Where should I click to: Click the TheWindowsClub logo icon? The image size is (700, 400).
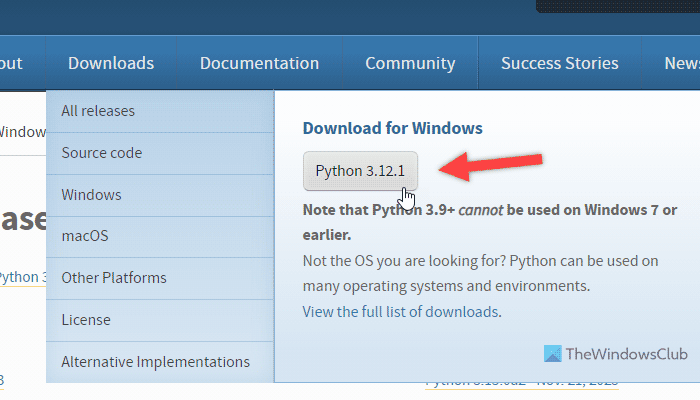[553, 355]
